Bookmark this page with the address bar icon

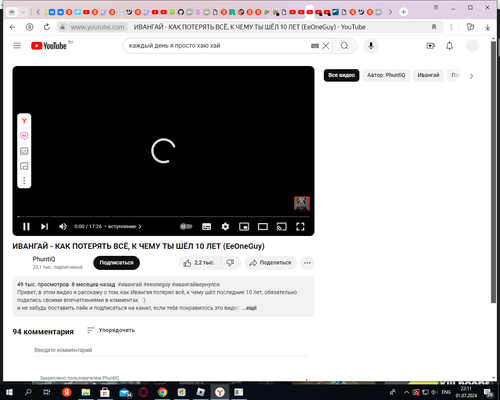(x=434, y=27)
